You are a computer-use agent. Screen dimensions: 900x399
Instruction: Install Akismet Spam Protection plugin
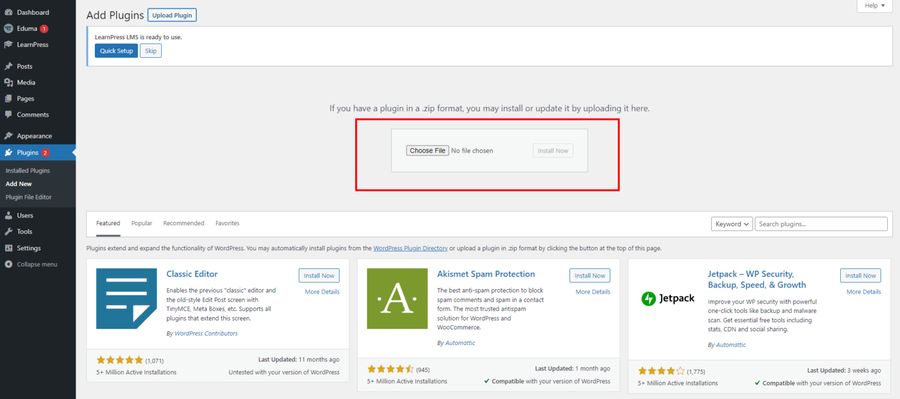pos(590,276)
